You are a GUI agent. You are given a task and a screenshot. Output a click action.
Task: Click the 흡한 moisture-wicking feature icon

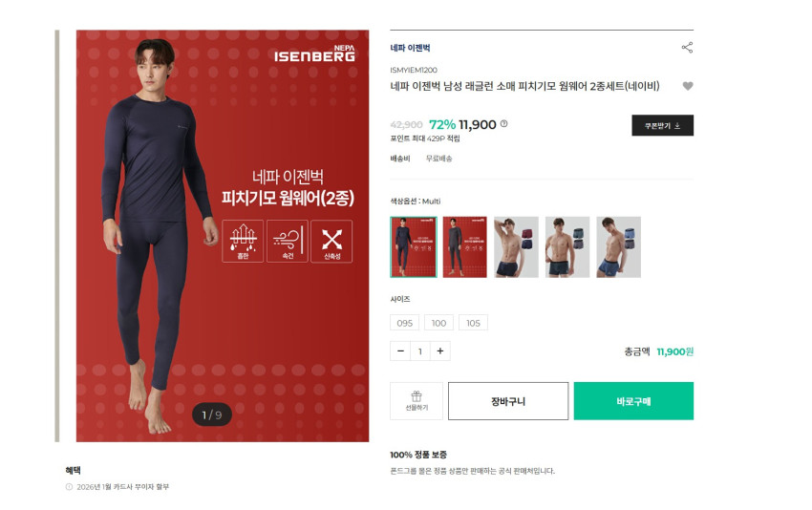point(243,242)
